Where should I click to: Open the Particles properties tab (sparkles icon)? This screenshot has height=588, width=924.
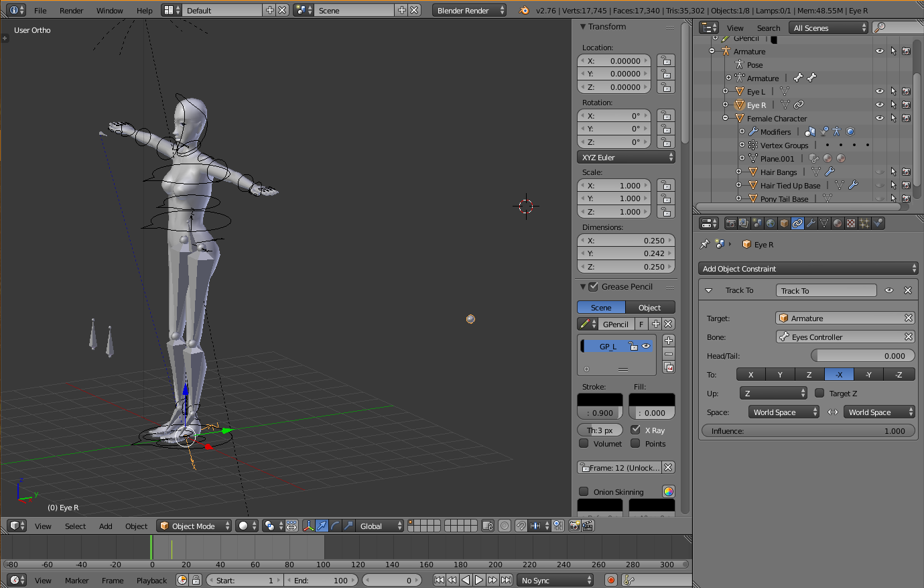(x=864, y=223)
